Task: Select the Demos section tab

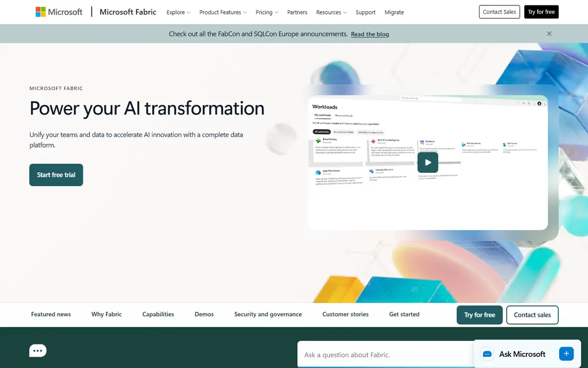Action: [x=204, y=315]
